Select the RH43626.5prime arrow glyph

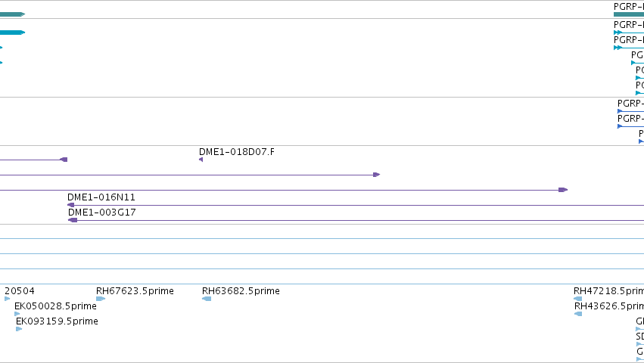click(578, 314)
